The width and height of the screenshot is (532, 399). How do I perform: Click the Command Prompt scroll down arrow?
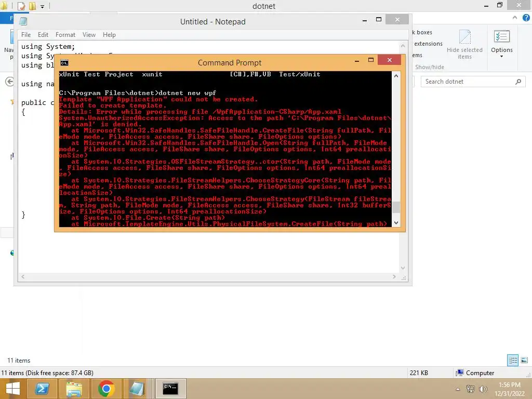pyautogui.click(x=396, y=223)
